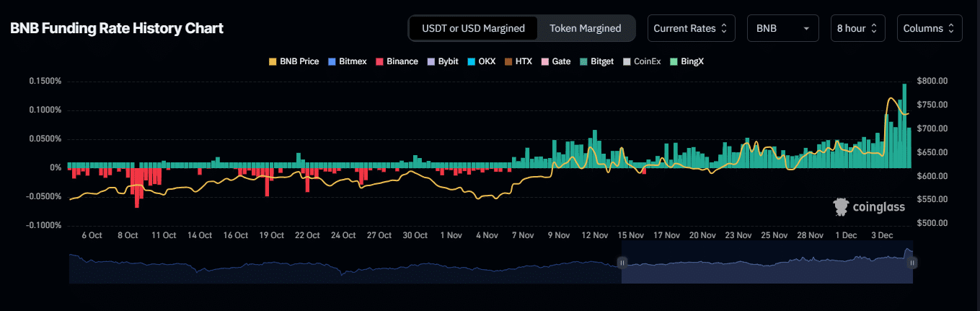
Task: Toggle the Bitget legend series
Action: tap(596, 61)
